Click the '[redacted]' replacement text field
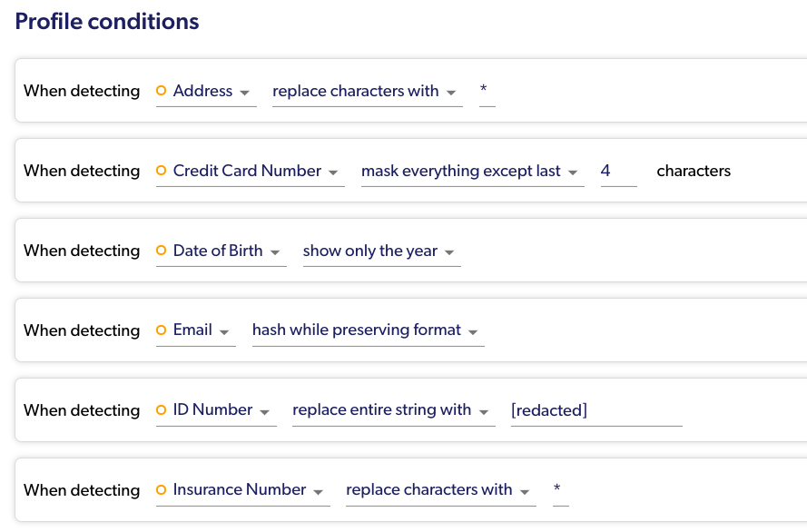The height and width of the screenshot is (532, 807). pyautogui.click(x=595, y=411)
